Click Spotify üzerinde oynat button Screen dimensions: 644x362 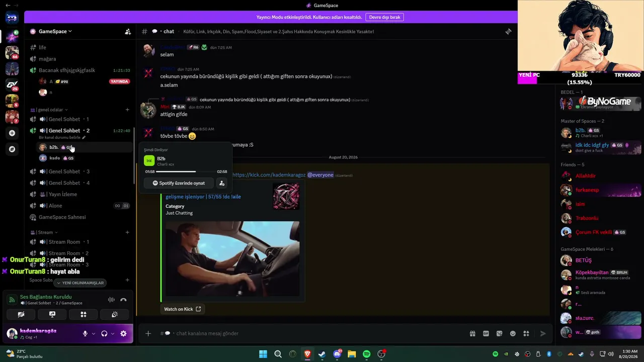179,183
